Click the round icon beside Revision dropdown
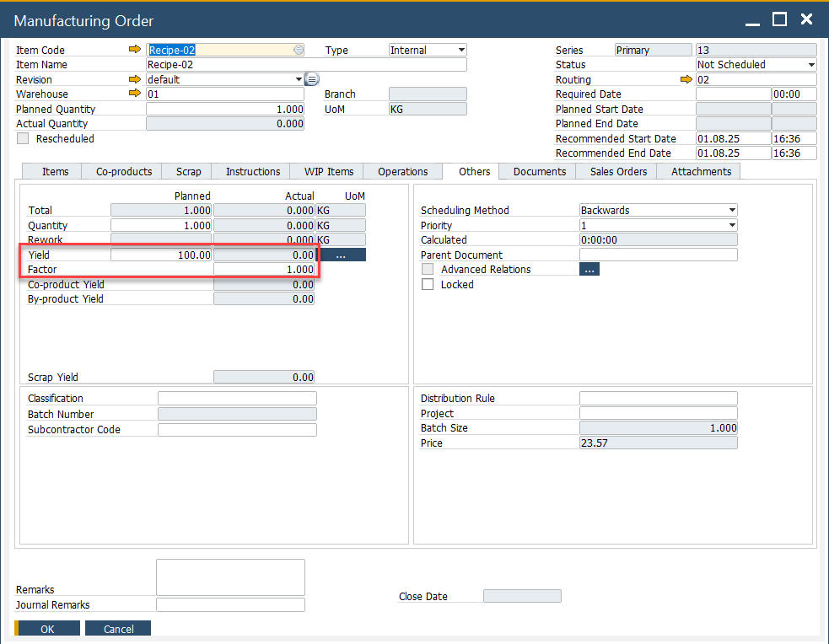The image size is (829, 644). pyautogui.click(x=311, y=79)
